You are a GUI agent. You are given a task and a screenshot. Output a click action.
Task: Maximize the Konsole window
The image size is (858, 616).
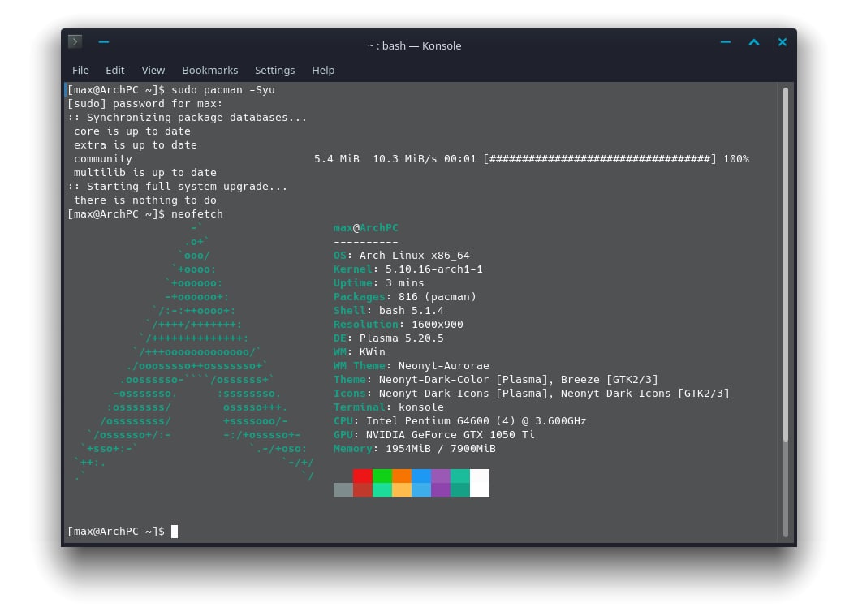pyautogui.click(x=754, y=42)
